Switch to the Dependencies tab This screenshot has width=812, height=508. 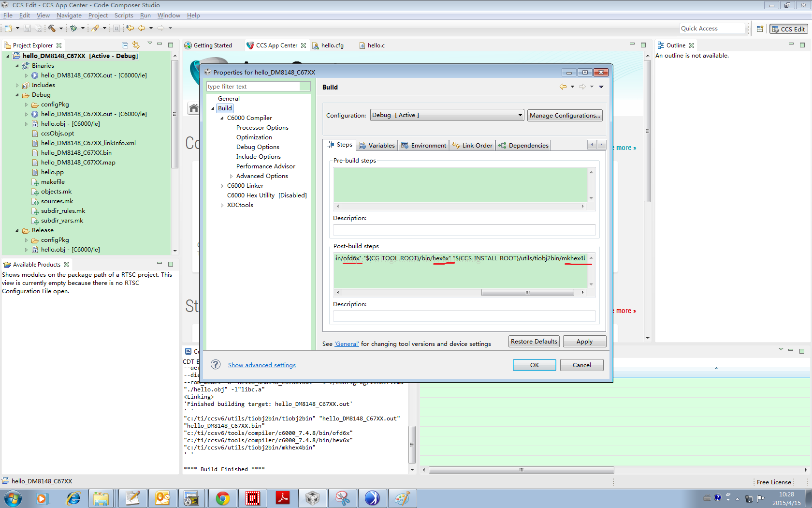pyautogui.click(x=523, y=146)
